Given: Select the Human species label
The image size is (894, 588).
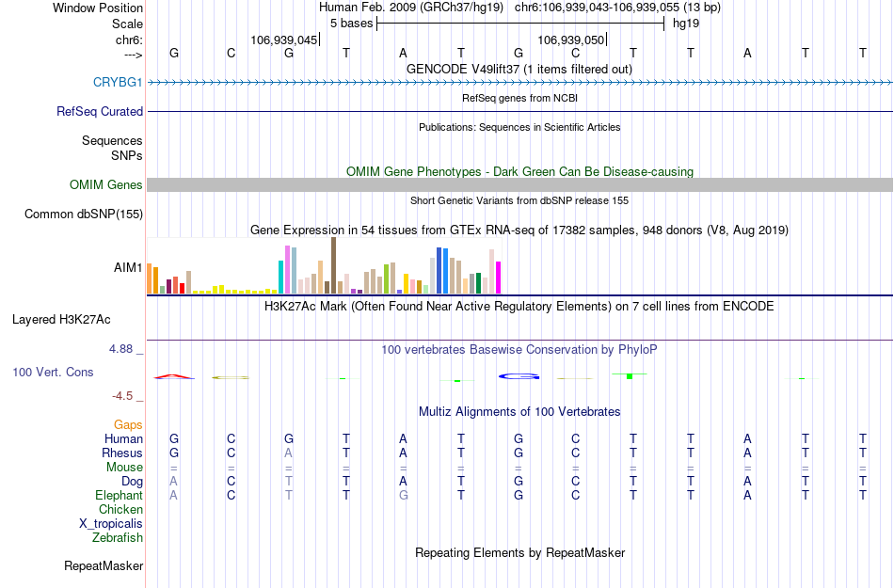Looking at the screenshot, I should pyautogui.click(x=123, y=438).
